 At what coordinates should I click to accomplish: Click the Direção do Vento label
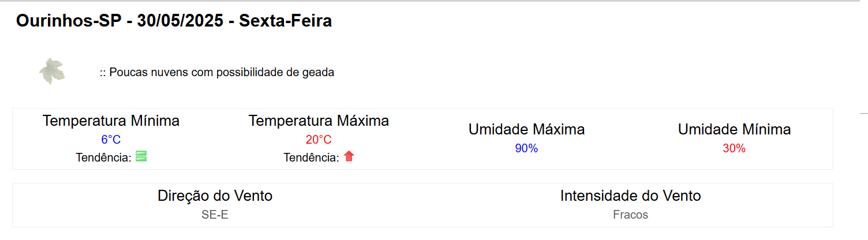tap(215, 196)
